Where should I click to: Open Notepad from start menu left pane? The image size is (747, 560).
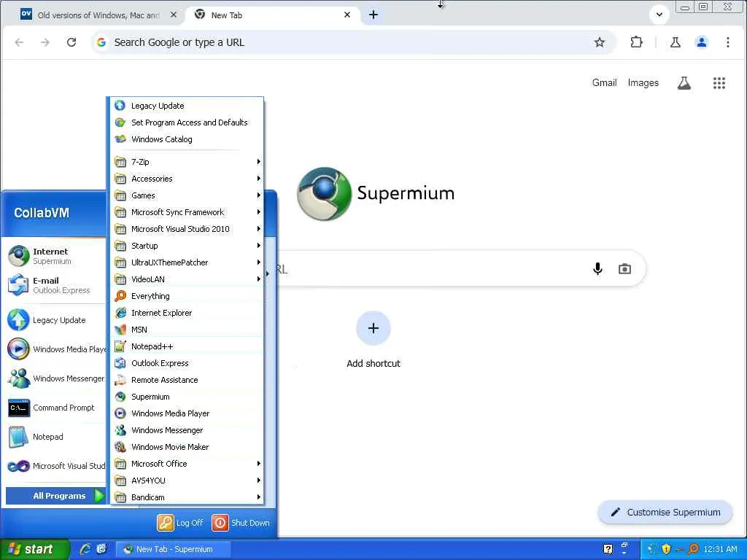(54, 437)
